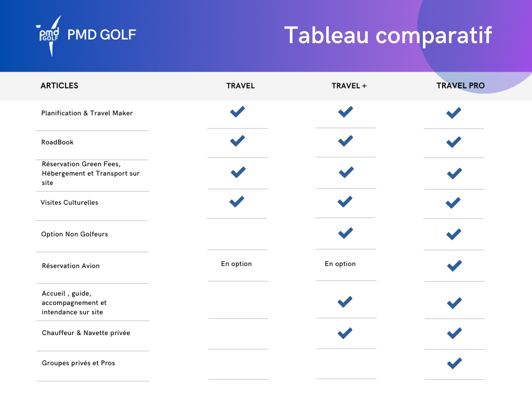This screenshot has width=532, height=399.
Task: Click Travel checkmark for Visites Culturelles row
Action: 237,202
